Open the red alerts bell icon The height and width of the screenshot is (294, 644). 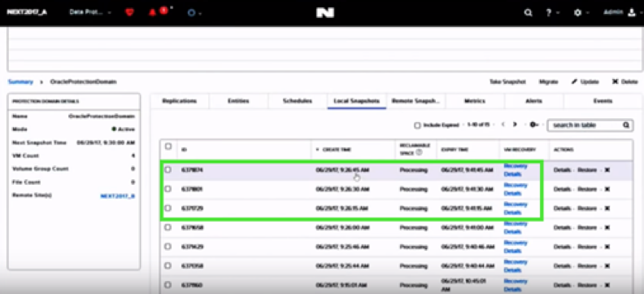(152, 13)
